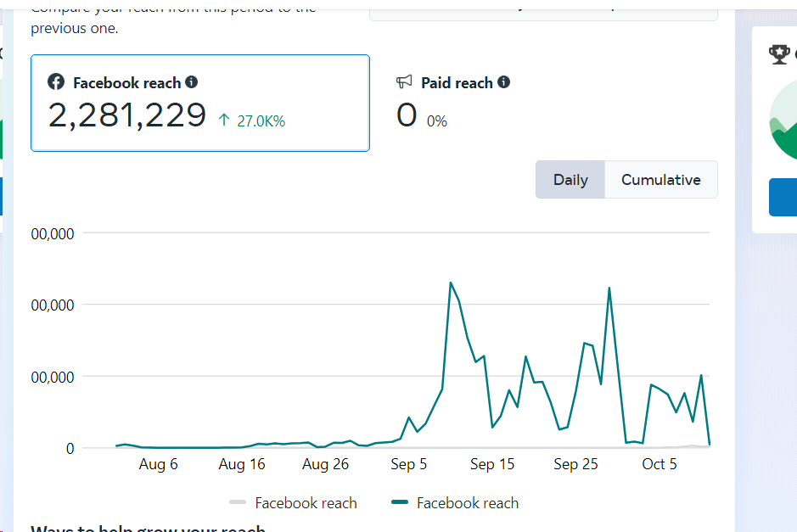Toggle the gray Facebook reach legend entry
The width and height of the screenshot is (797, 532).
coord(294,503)
